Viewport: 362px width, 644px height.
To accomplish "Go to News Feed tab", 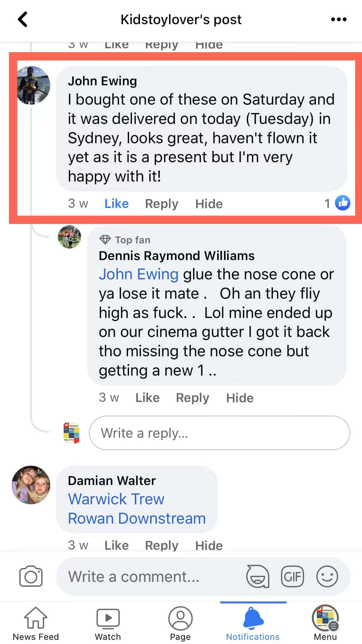I will pyautogui.click(x=36, y=623).
